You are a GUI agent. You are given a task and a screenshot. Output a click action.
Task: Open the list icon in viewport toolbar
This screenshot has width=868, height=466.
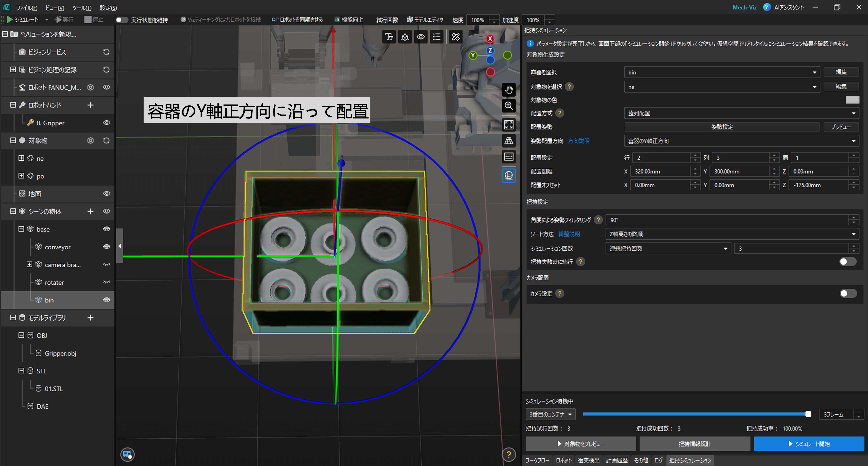437,37
